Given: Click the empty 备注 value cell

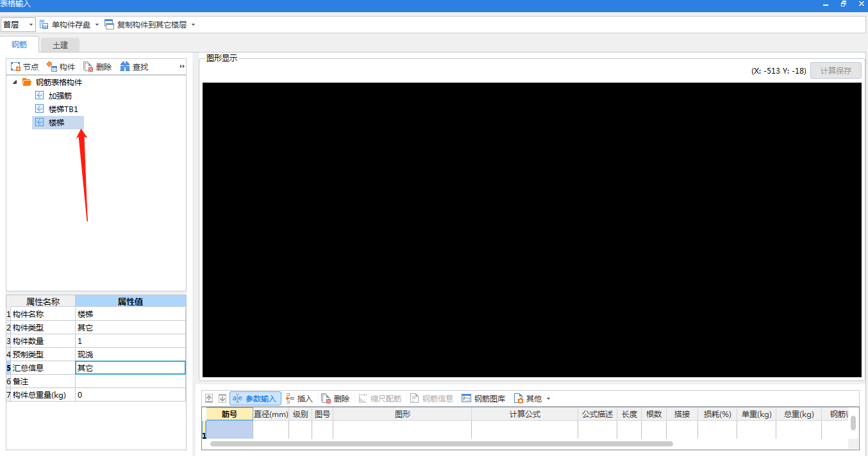Looking at the screenshot, I should click(130, 381).
